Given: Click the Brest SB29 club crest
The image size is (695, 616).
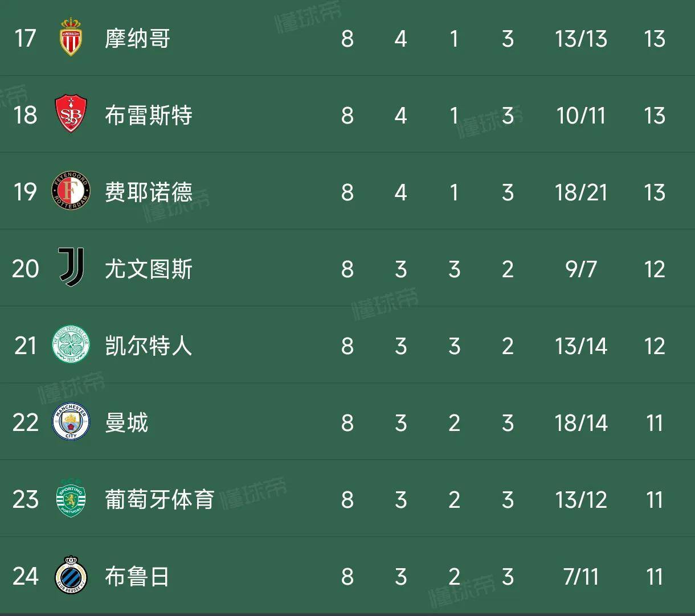Looking at the screenshot, I should (x=71, y=114).
